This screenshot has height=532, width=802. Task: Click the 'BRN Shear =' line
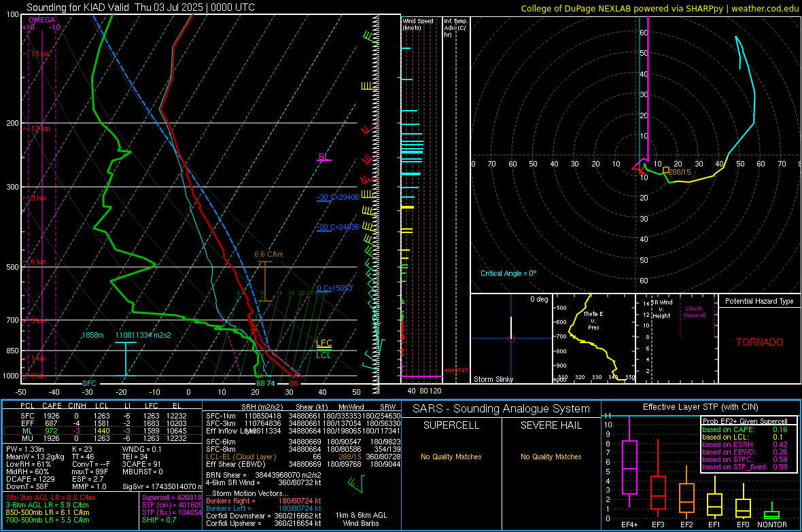(x=264, y=475)
